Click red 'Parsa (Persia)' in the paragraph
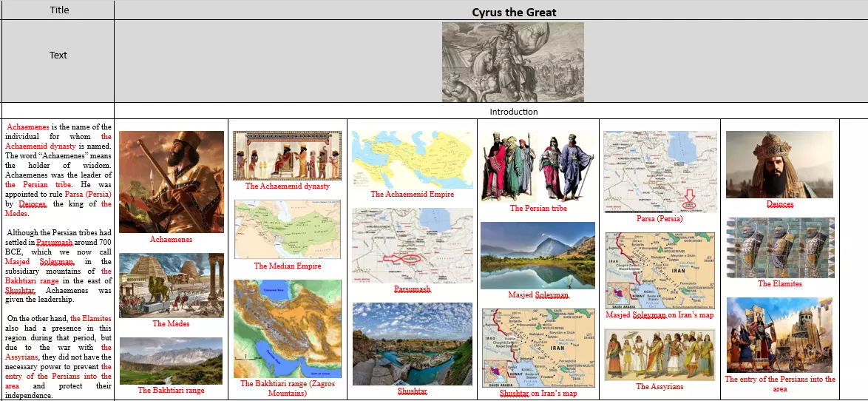Viewport: 868px width, 401px height. coord(88,195)
